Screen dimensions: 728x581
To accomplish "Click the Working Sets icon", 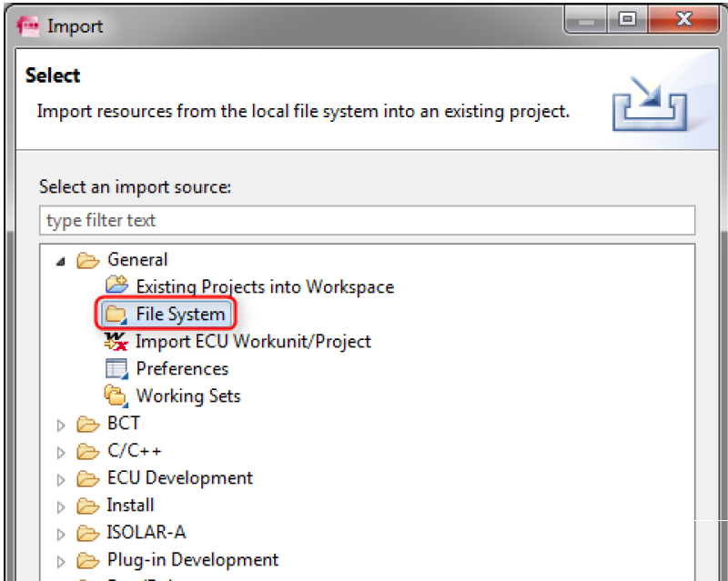I will point(116,396).
